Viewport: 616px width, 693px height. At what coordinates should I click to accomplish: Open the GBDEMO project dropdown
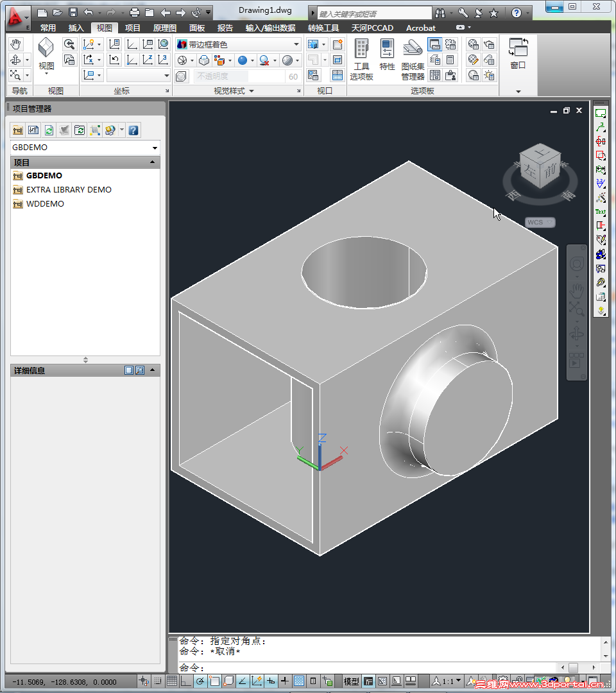[x=85, y=147]
